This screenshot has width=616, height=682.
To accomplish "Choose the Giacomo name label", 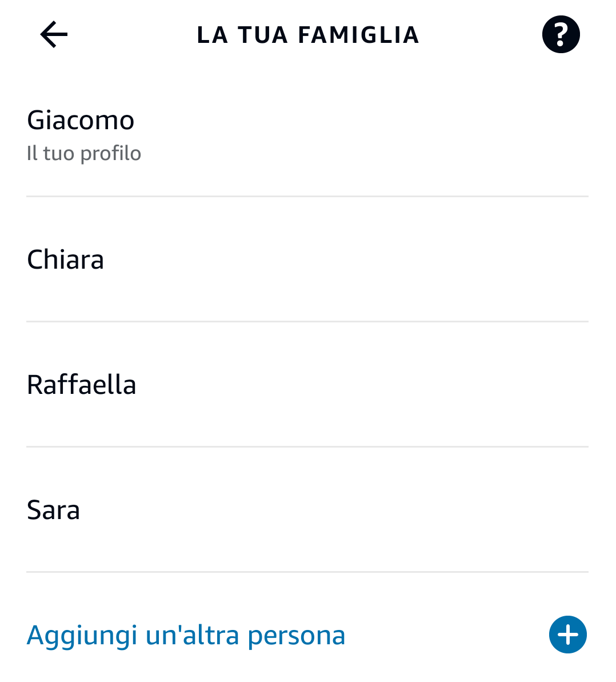I will [x=81, y=121].
